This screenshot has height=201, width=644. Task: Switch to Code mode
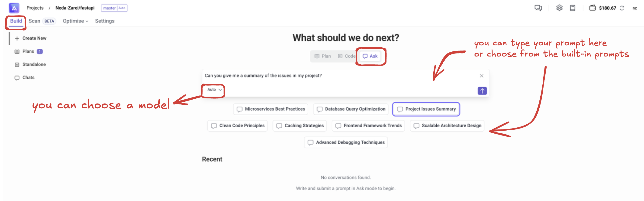[347, 56]
